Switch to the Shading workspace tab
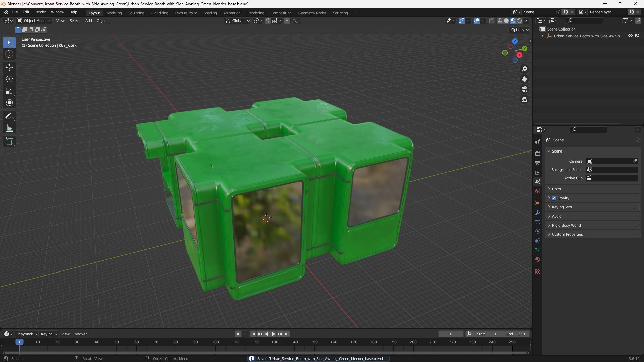 click(x=210, y=13)
